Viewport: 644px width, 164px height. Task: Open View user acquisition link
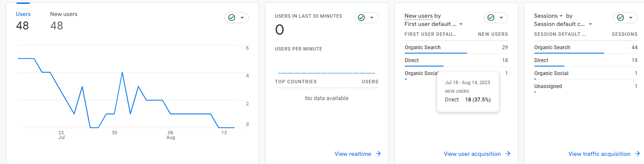(472, 154)
